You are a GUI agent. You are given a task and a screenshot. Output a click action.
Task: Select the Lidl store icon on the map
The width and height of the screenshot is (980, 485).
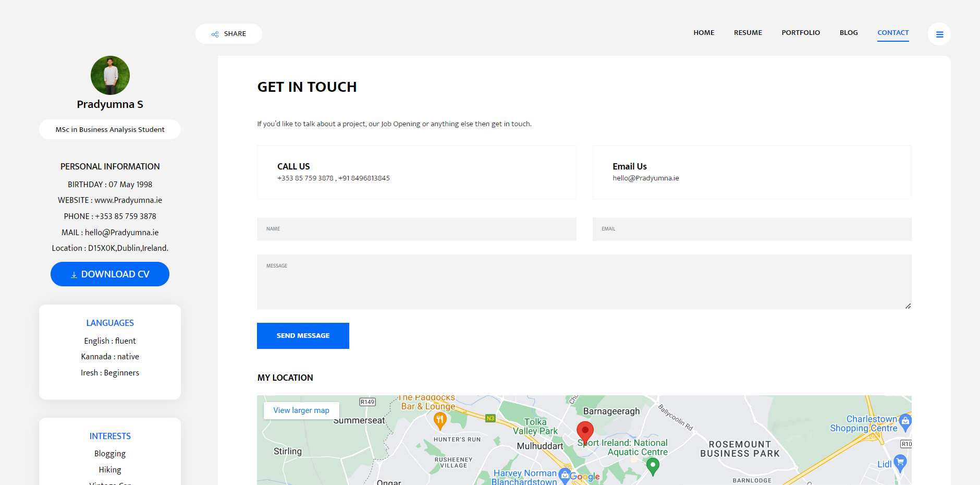point(900,461)
